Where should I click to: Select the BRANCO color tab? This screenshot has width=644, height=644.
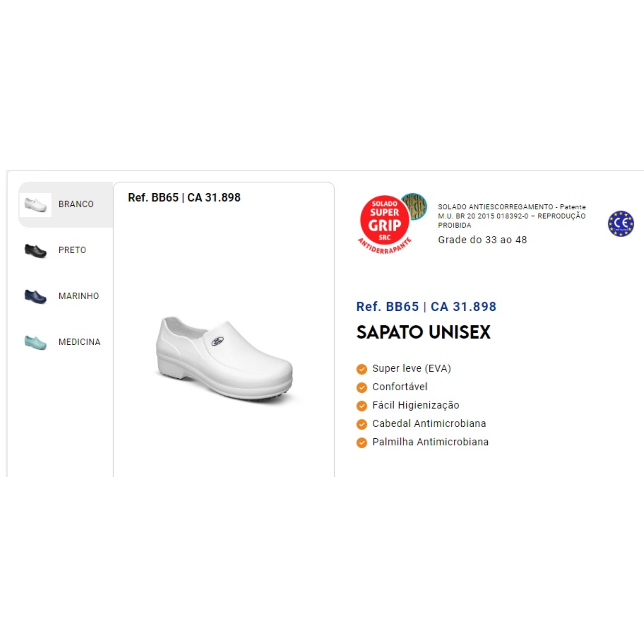[x=66, y=205]
